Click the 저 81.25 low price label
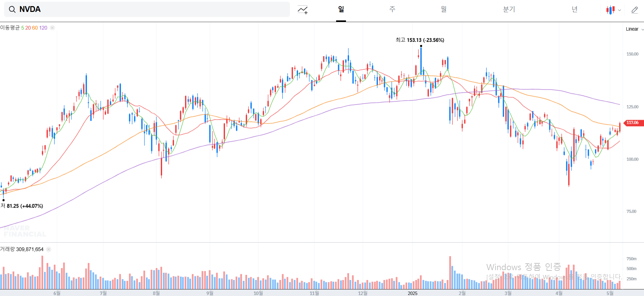 22,206
